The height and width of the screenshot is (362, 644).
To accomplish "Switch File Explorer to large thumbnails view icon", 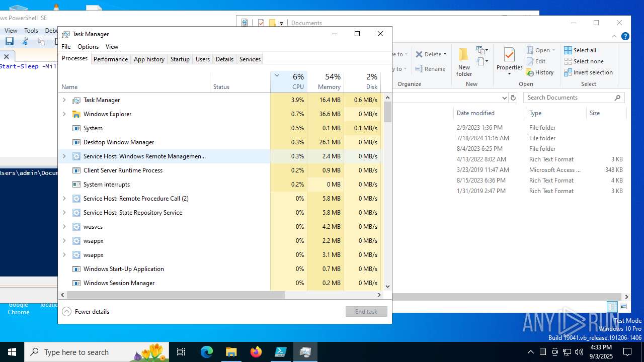I will pos(623,307).
